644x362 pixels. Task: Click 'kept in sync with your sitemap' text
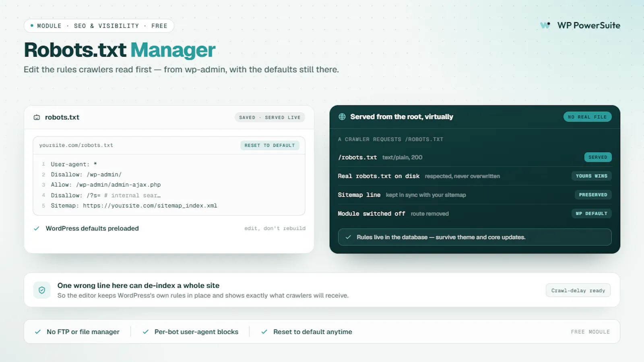pyautogui.click(x=426, y=195)
